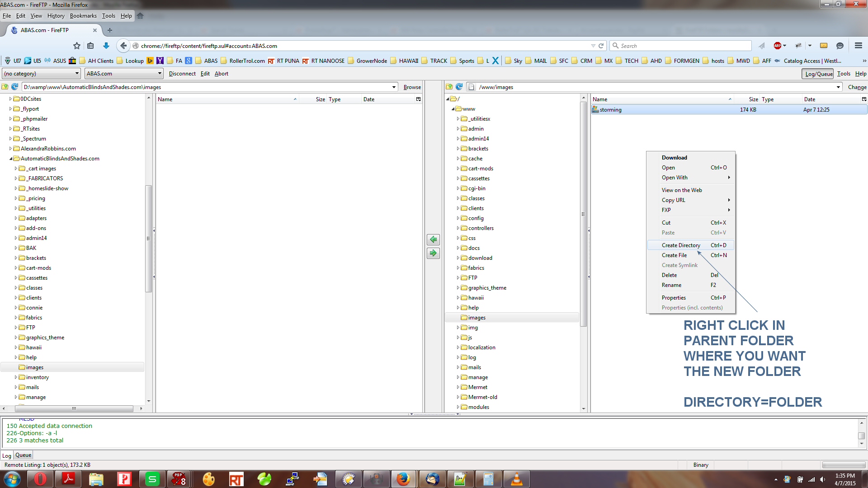Open the category dropdown
This screenshot has height=488, width=868.
[42, 74]
